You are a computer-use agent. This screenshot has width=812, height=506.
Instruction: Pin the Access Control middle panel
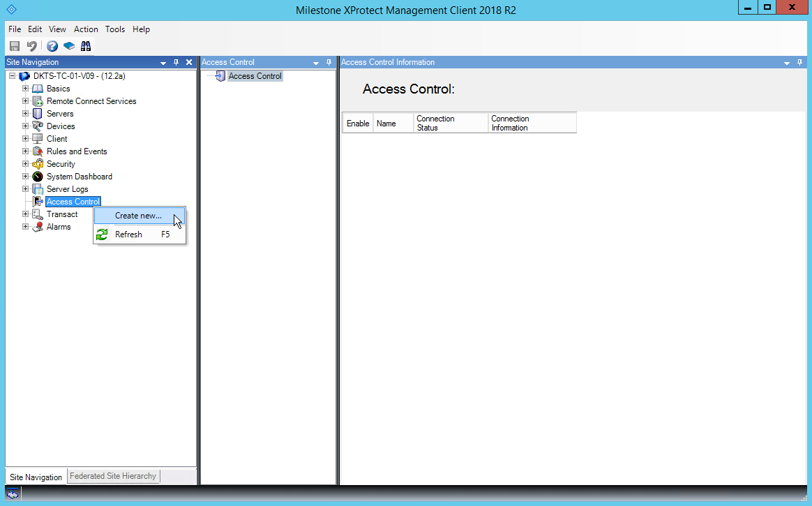(x=329, y=62)
